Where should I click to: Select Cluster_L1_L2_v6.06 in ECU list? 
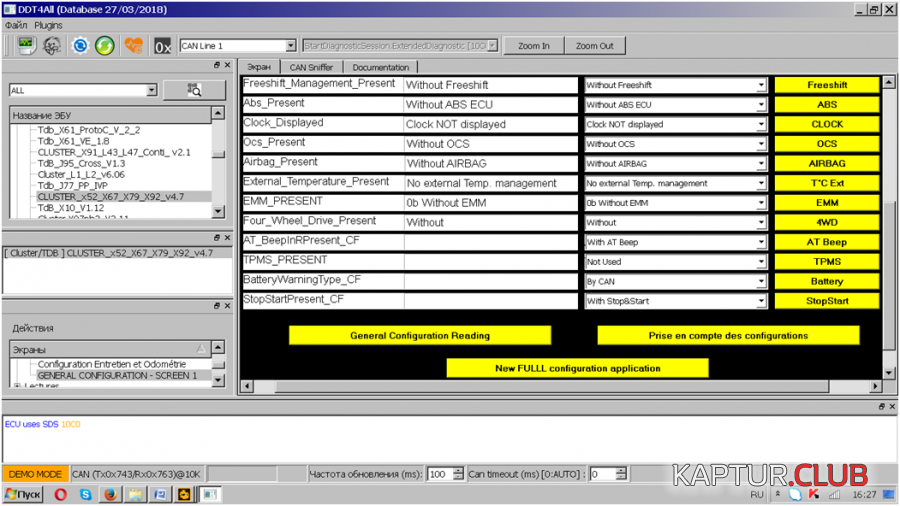pos(81,174)
